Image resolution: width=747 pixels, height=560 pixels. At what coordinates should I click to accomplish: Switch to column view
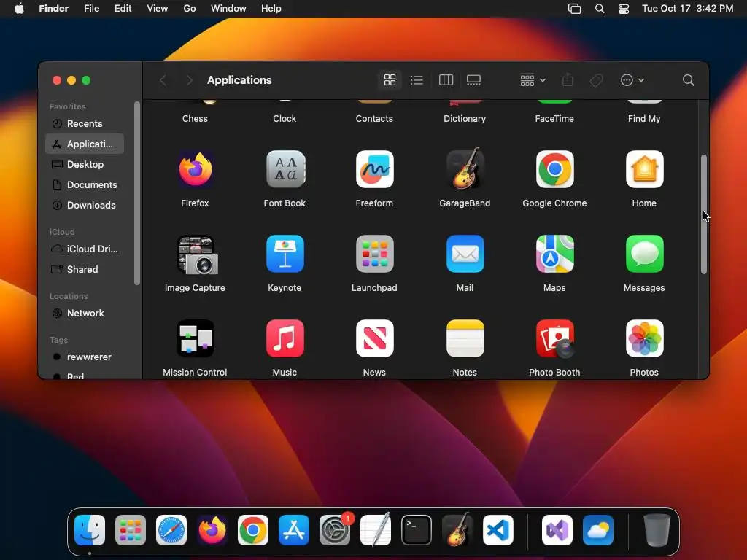446,80
